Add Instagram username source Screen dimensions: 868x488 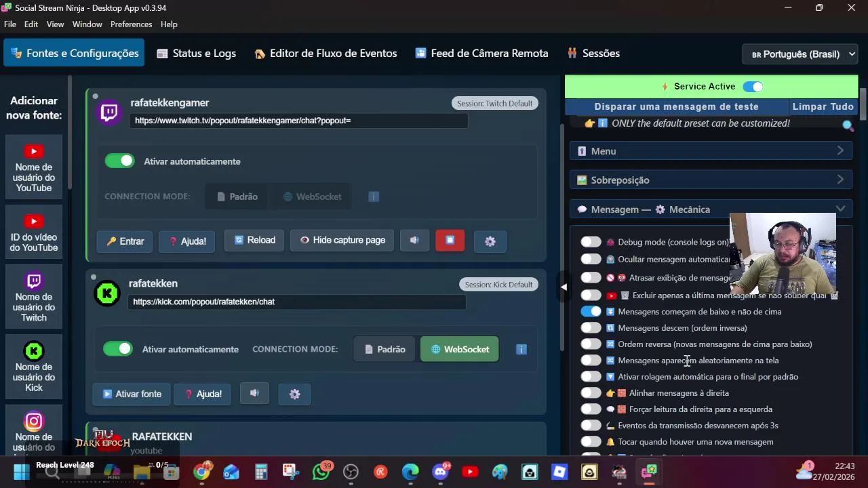(x=34, y=431)
